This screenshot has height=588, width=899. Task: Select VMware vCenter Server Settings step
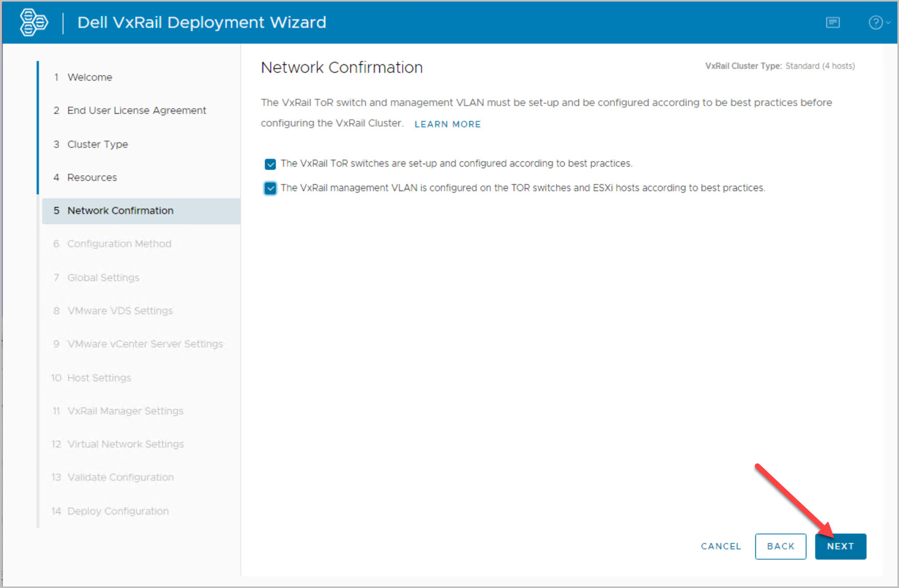click(x=145, y=344)
